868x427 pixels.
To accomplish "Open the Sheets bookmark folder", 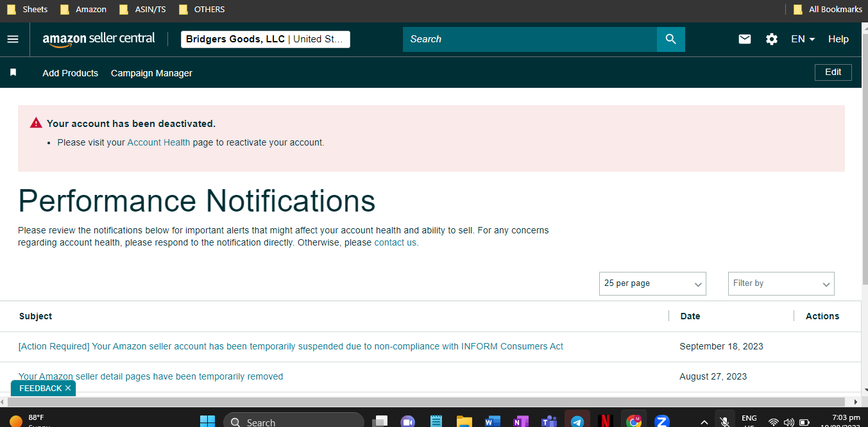I will click(28, 10).
